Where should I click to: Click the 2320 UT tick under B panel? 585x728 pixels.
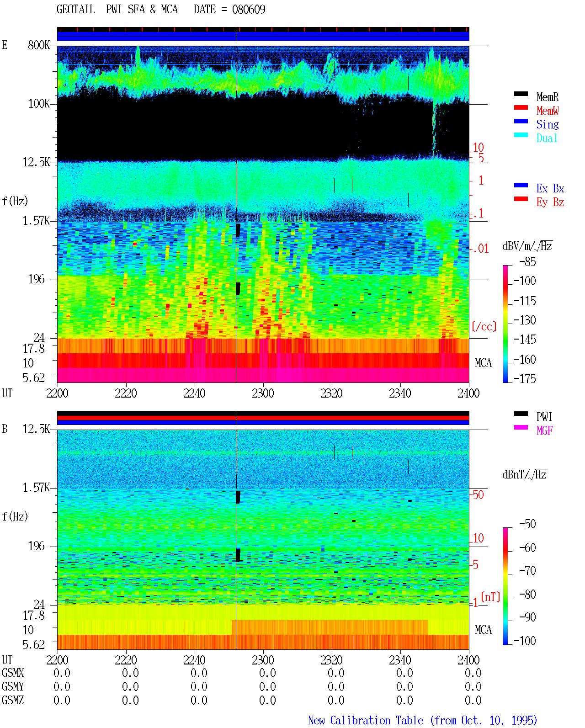point(331,660)
